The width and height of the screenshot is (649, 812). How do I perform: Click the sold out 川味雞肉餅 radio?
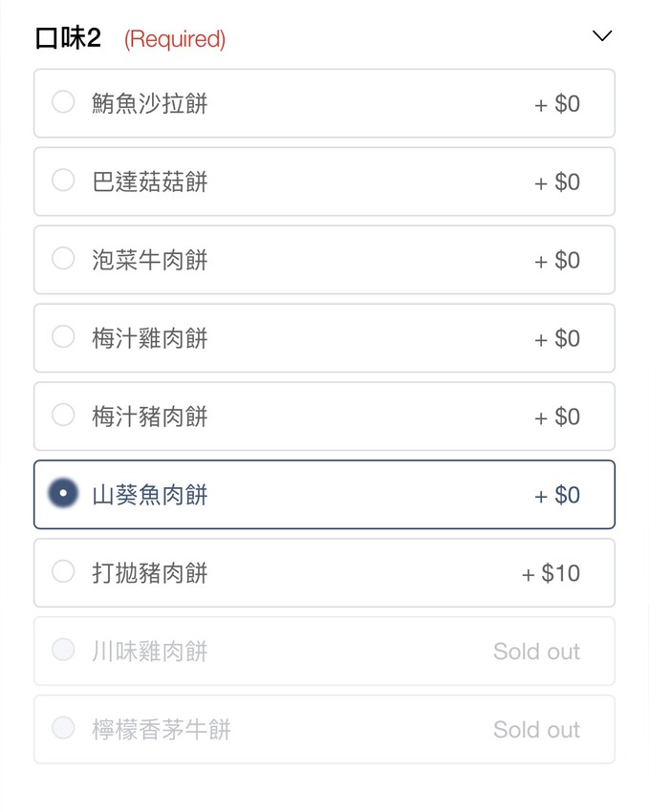(x=63, y=651)
